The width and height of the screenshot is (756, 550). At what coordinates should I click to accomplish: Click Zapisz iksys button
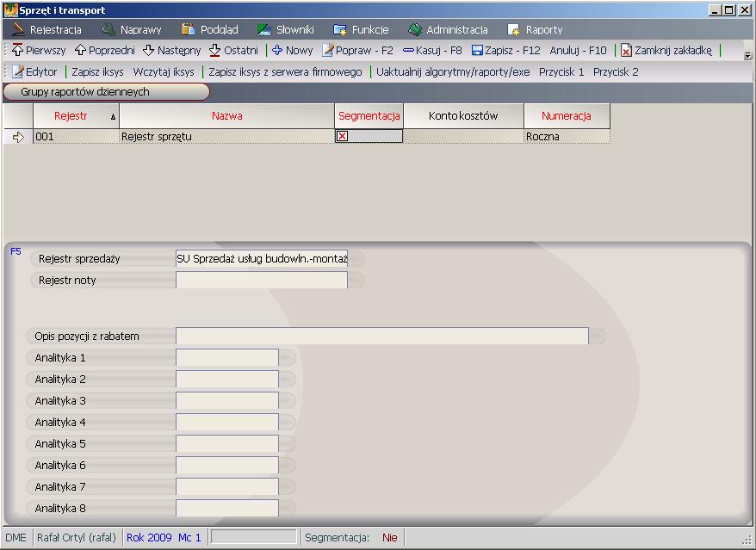tap(98, 71)
